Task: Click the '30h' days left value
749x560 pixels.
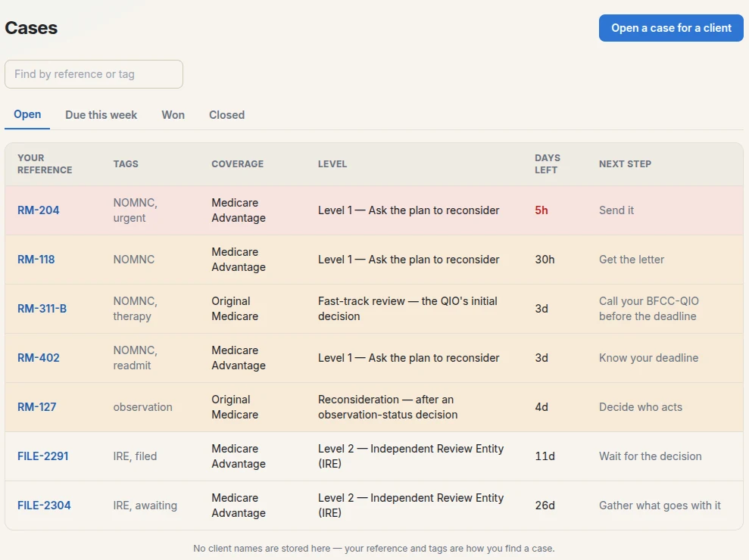Action: point(545,260)
